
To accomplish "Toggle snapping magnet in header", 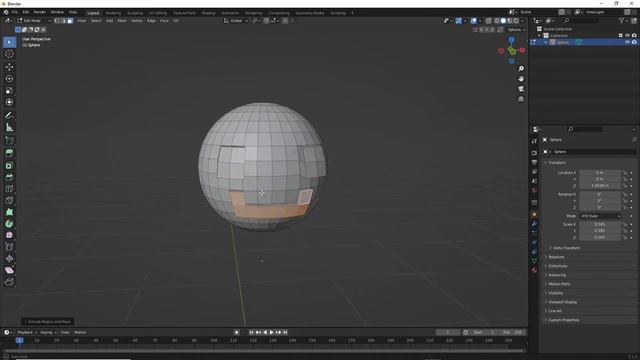I will coord(266,21).
